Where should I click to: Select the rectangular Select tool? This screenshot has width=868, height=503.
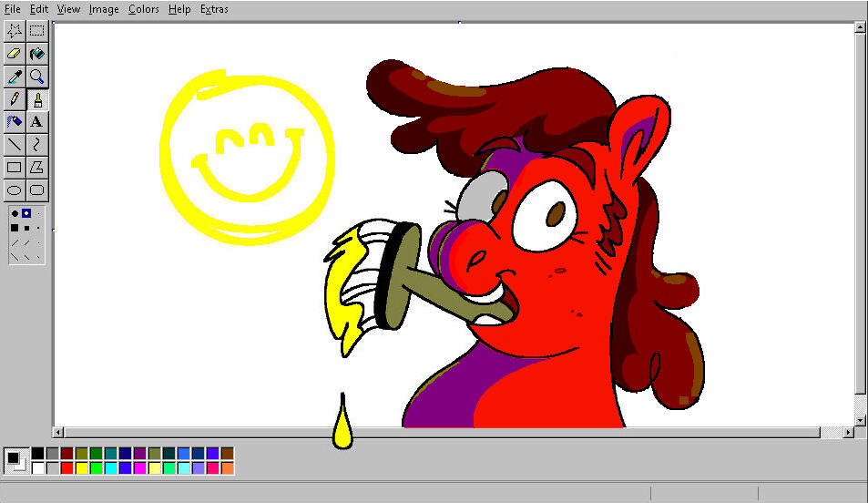[x=37, y=30]
